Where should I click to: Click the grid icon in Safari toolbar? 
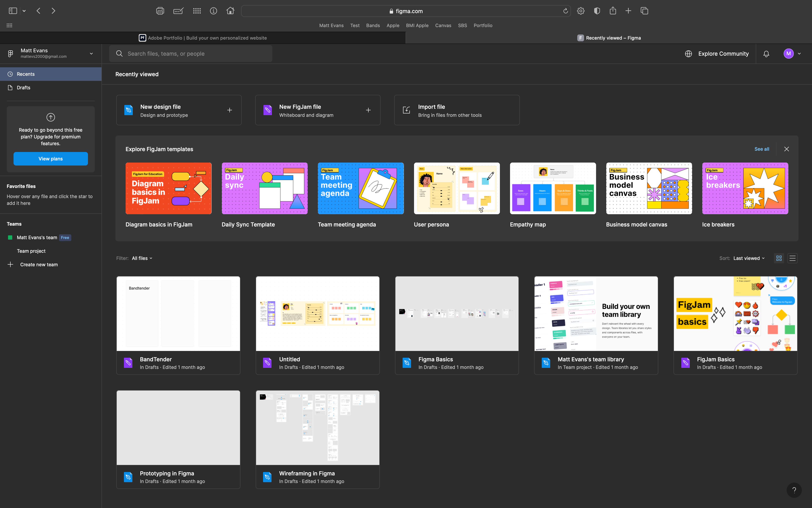click(197, 11)
